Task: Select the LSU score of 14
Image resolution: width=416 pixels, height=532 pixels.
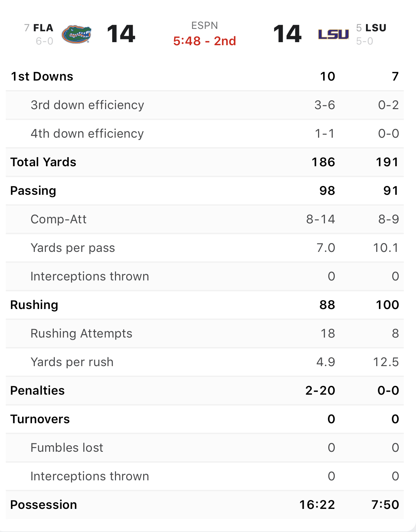Action: pos(287,34)
